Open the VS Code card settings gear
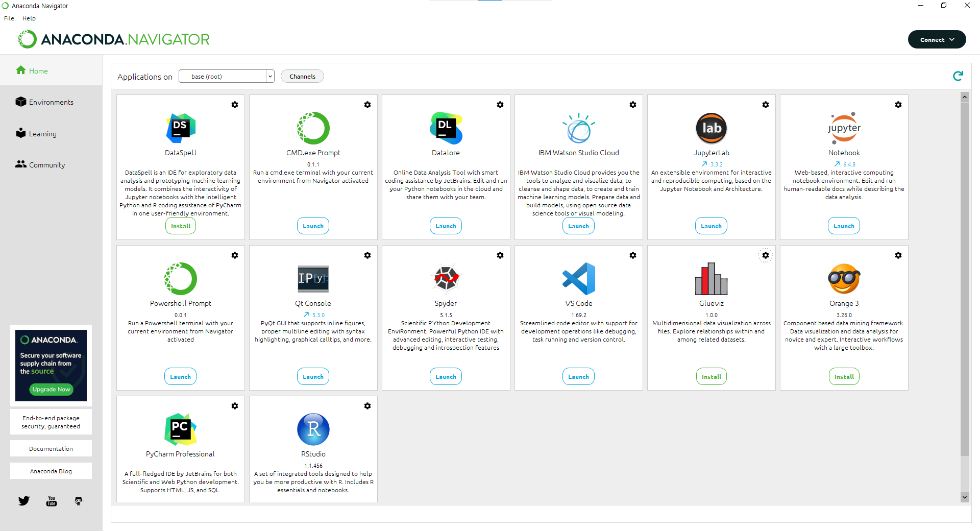The image size is (980, 531). 633,255
